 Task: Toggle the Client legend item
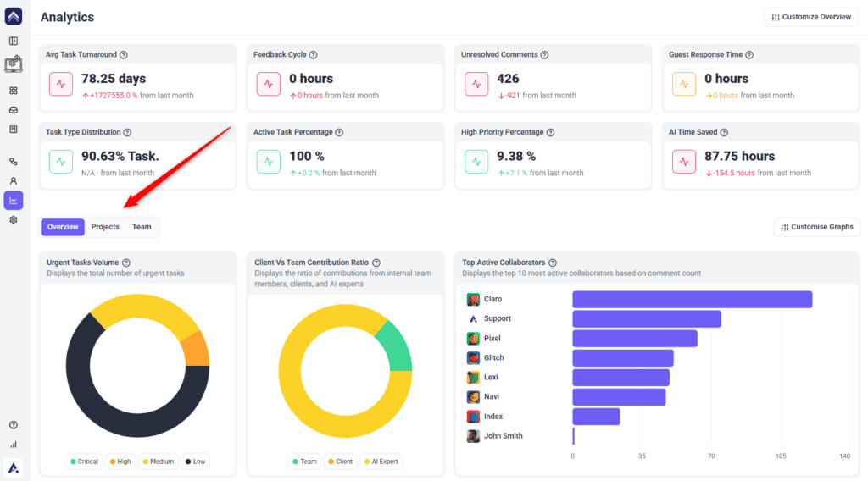pyautogui.click(x=341, y=462)
